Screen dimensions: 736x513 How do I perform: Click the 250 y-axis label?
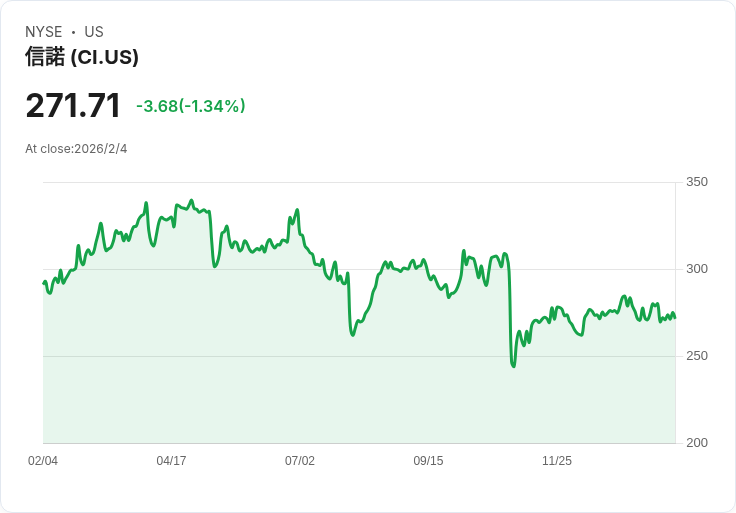coord(697,356)
